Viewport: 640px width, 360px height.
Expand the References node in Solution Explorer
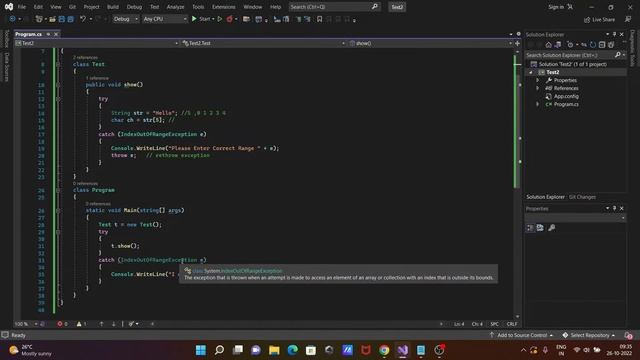[x=538, y=88]
